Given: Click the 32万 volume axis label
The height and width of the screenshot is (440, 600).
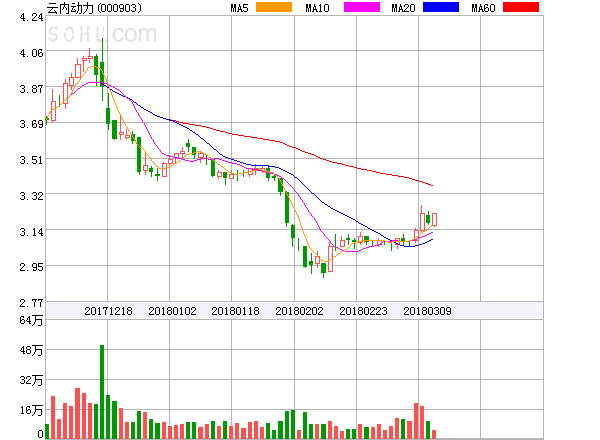Looking at the screenshot, I should pos(31,380).
